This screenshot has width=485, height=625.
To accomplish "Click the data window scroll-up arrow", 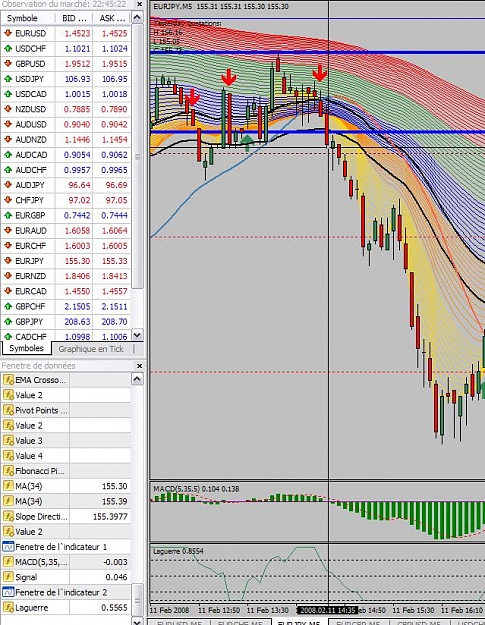I will [x=137, y=379].
